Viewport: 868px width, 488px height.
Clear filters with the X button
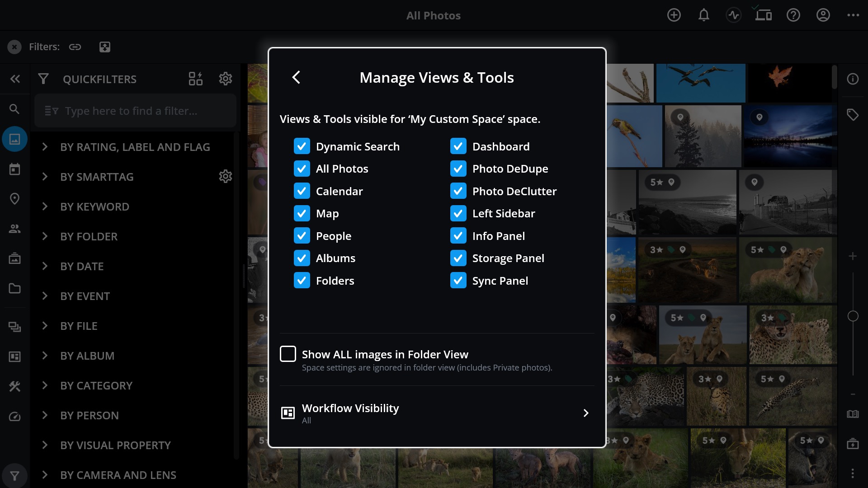(x=14, y=47)
